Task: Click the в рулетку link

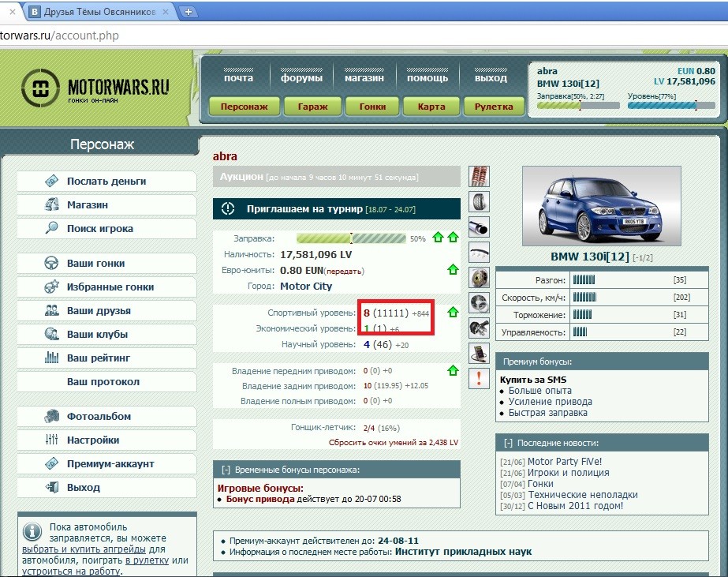Action: [x=147, y=560]
